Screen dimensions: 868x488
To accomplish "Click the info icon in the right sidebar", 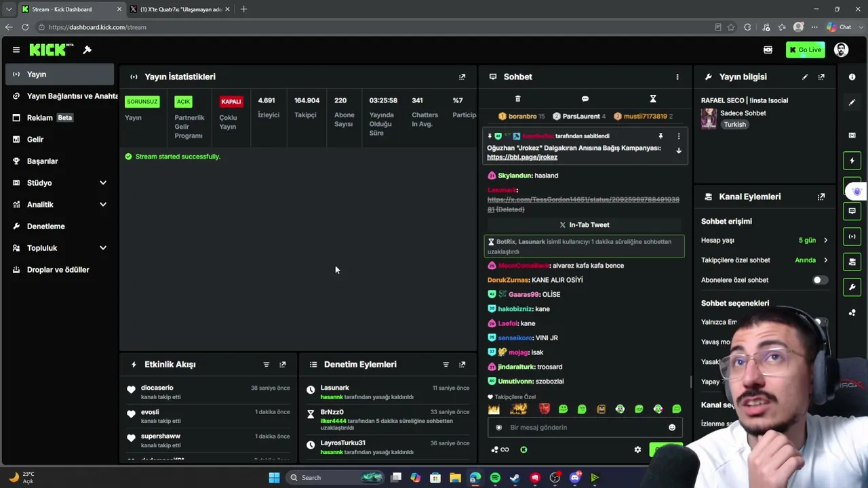I will point(852,77).
